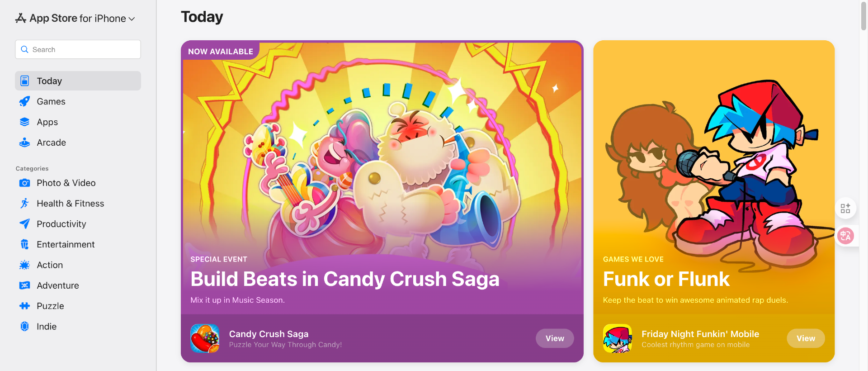Click the Games rocket icon
868x371 pixels.
tap(24, 101)
